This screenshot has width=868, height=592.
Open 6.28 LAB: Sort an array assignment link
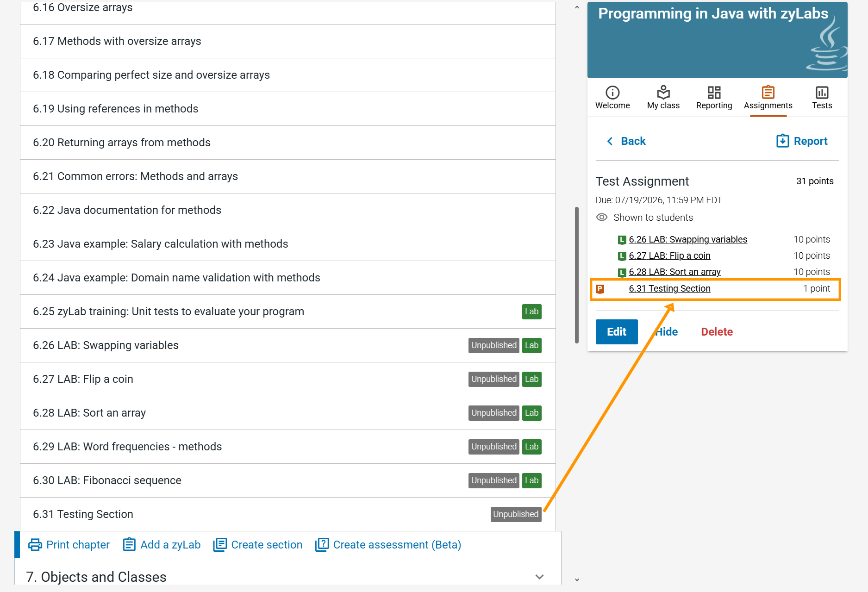(674, 272)
